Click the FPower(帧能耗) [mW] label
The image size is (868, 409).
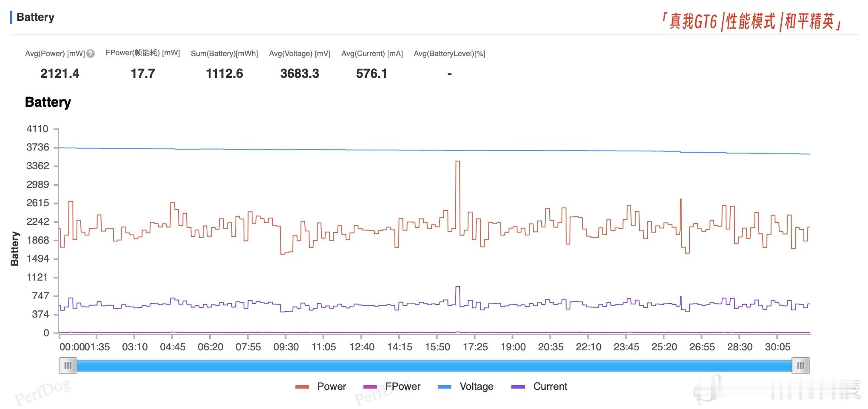point(143,53)
